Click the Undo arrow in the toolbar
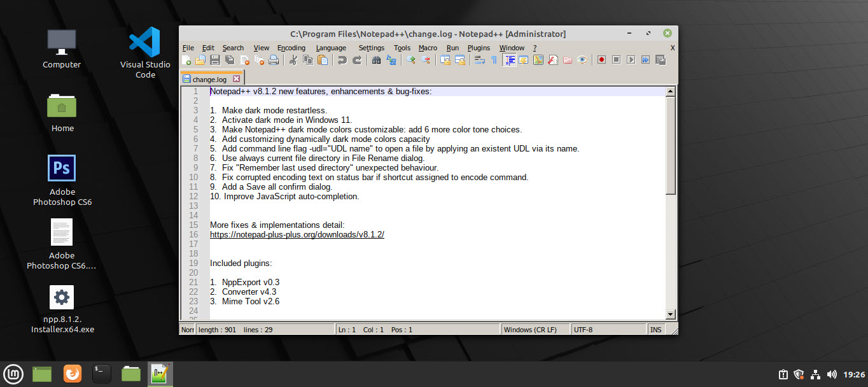Viewport: 868px width, 387px height. click(x=342, y=60)
